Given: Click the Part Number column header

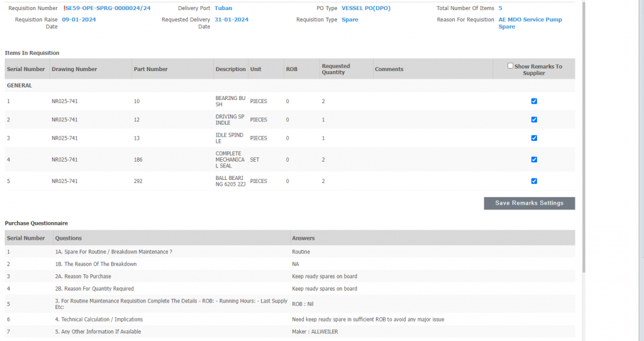Looking at the screenshot, I should coord(150,69).
